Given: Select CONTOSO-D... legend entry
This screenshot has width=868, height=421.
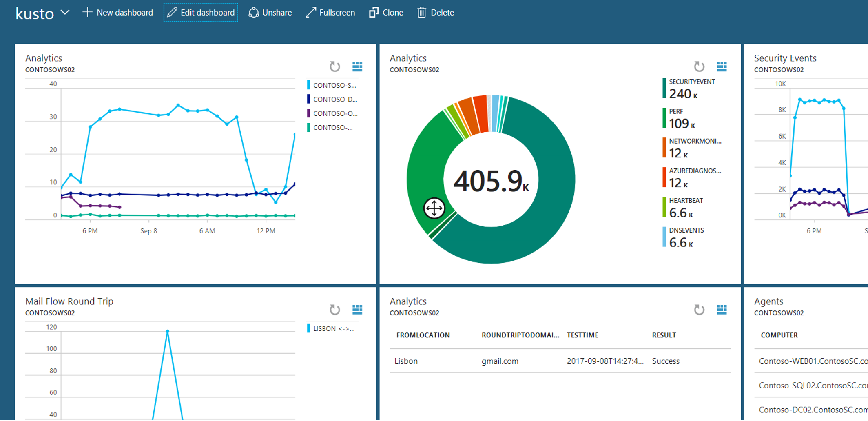Looking at the screenshot, I should pos(332,99).
